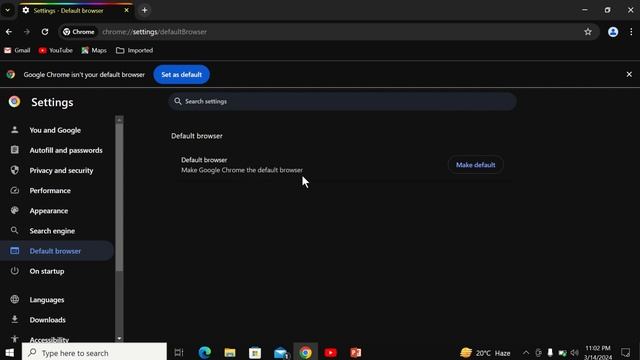Open the Maps bookmark
The height and width of the screenshot is (360, 640).
(x=94, y=50)
